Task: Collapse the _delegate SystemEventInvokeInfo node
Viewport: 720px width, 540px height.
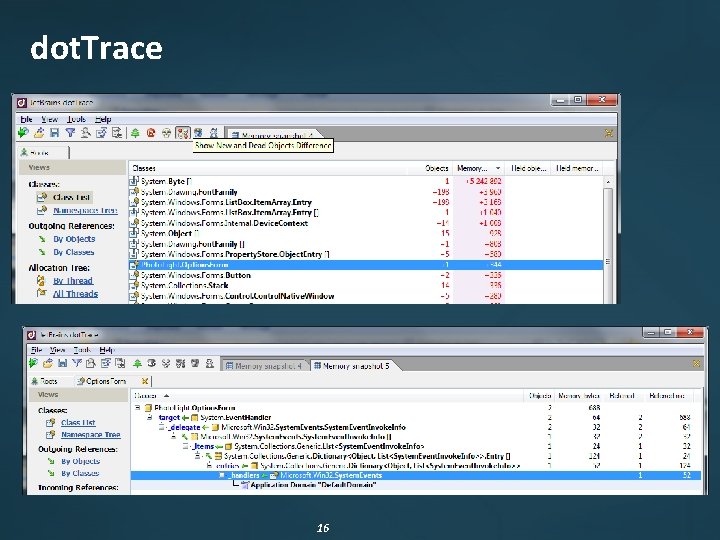Action: pyautogui.click(x=161, y=427)
